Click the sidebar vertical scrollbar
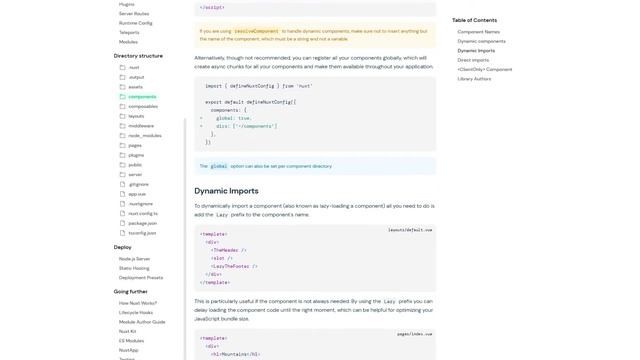 click(x=185, y=239)
